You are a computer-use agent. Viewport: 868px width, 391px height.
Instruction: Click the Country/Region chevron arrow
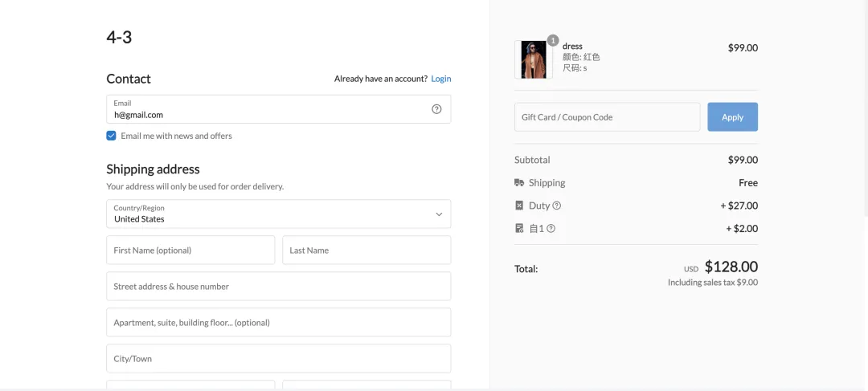click(x=439, y=214)
